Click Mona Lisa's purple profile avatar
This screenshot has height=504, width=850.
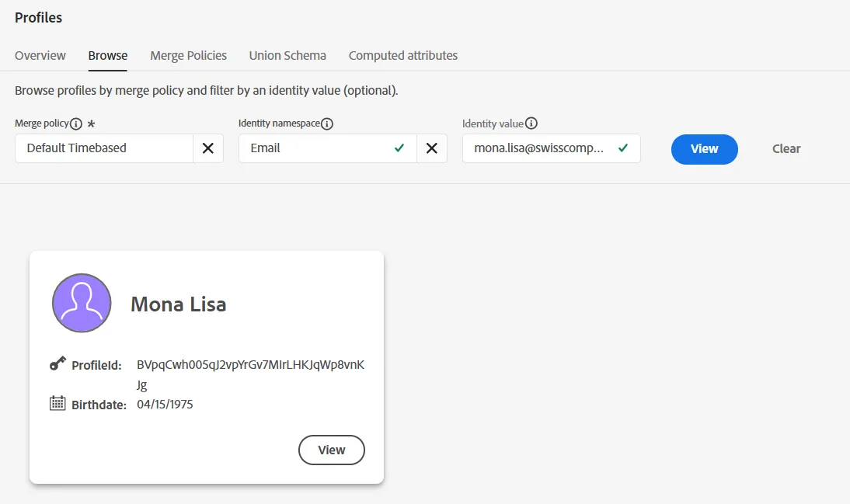tap(82, 303)
